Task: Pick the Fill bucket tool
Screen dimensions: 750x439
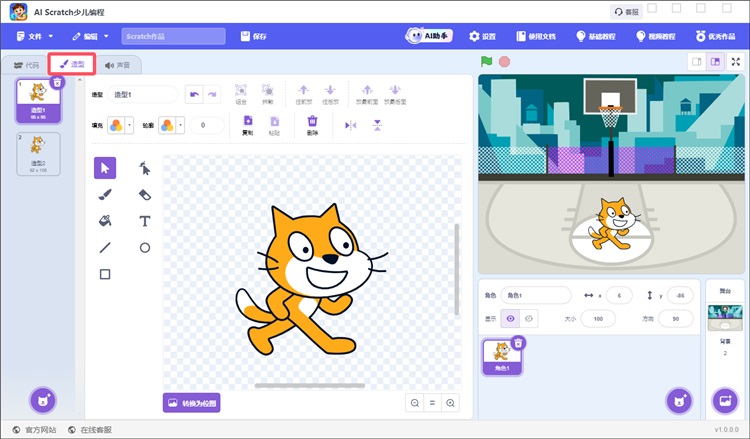Action: coord(105,220)
